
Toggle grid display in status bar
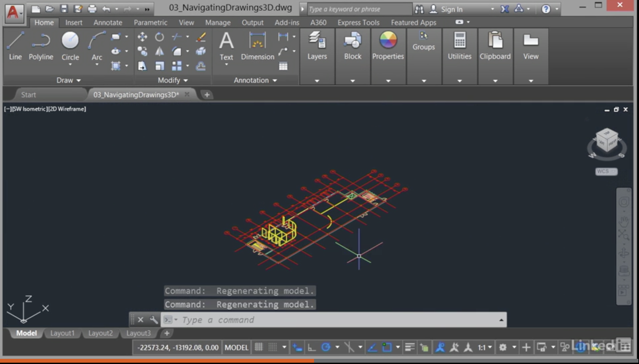pos(259,347)
